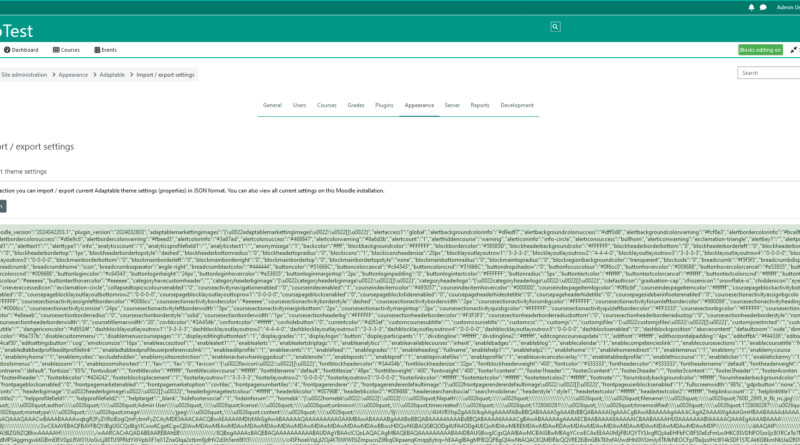This screenshot has width=800, height=445.
Task: Go to Dashboard in the navigation bar
Action: (21, 50)
